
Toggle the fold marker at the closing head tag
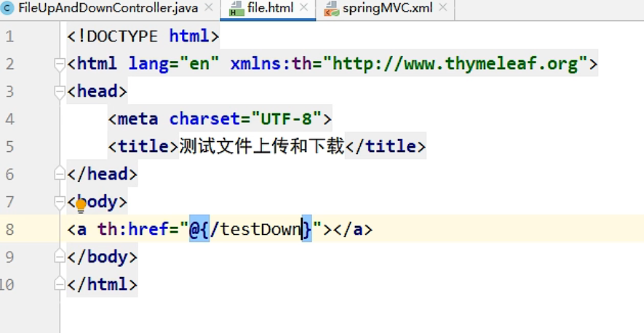[x=60, y=174]
